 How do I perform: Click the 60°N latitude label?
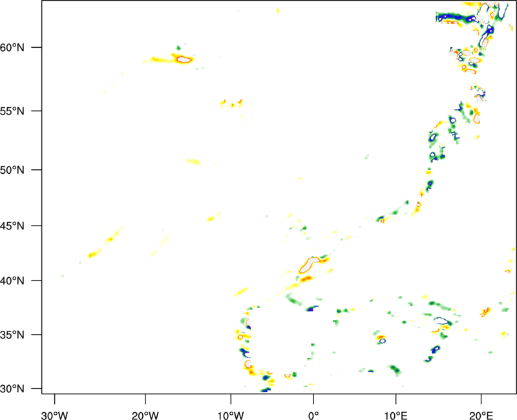(x=12, y=47)
